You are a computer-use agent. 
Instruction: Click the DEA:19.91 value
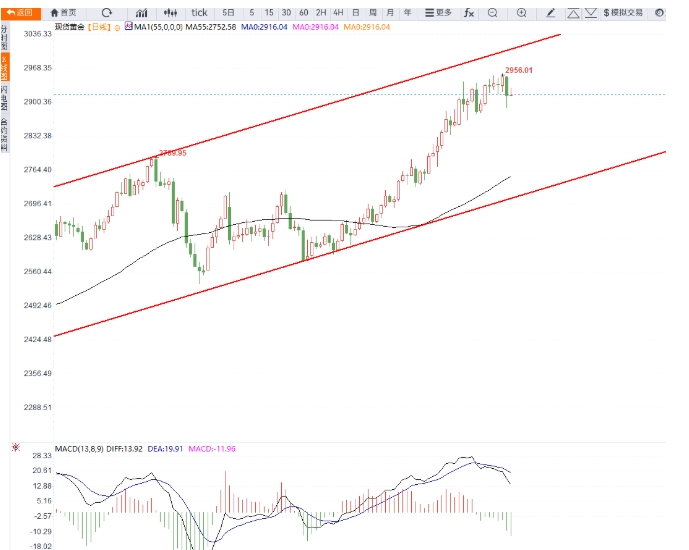pos(165,449)
